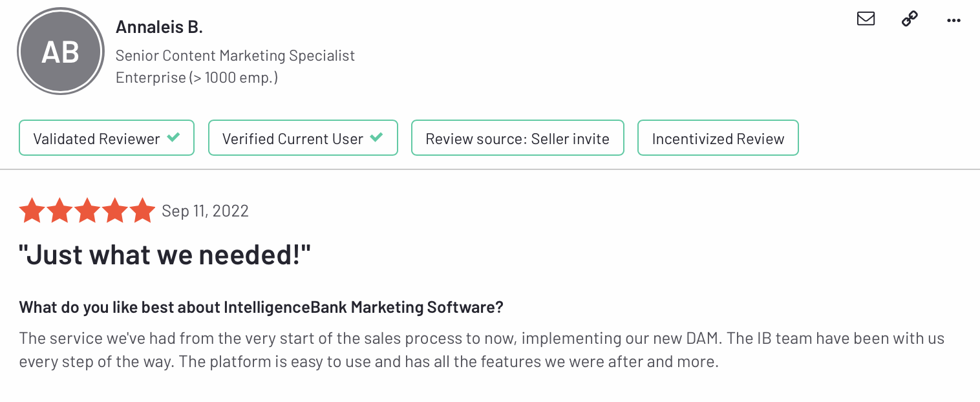Viewport: 980px width, 402px height.
Task: Click the Incentivized Review badge
Action: point(718,138)
